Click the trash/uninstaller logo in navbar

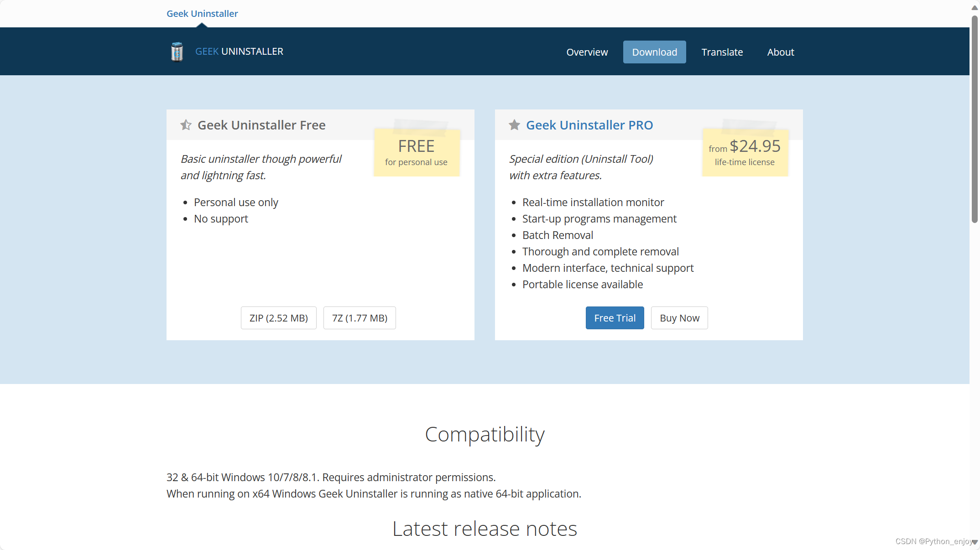177,52
